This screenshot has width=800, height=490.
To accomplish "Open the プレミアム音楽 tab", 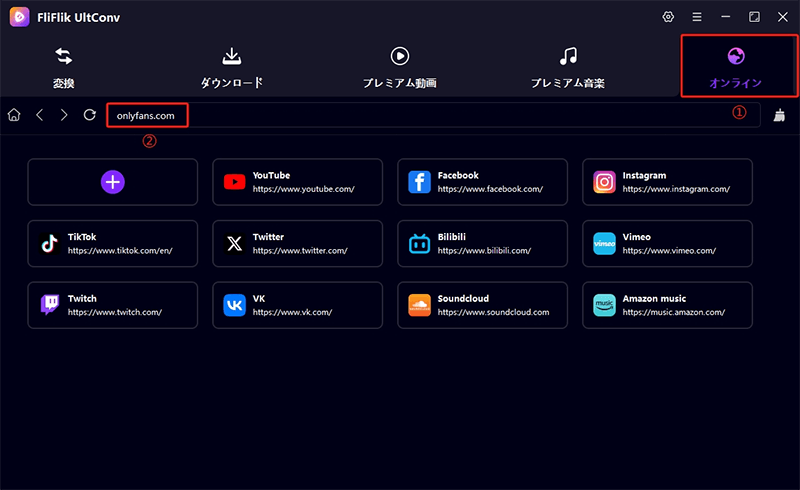I will pos(568,67).
